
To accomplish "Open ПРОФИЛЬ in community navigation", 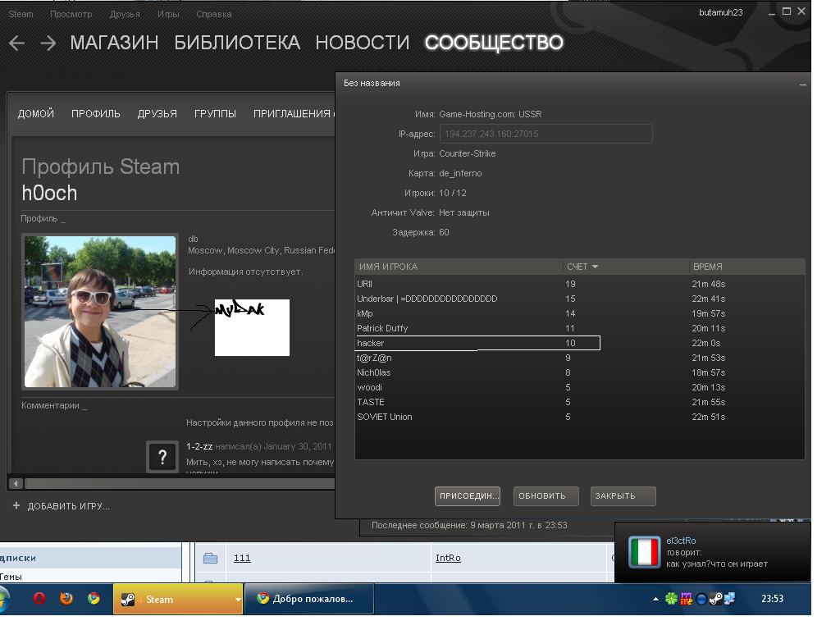I will click(96, 113).
